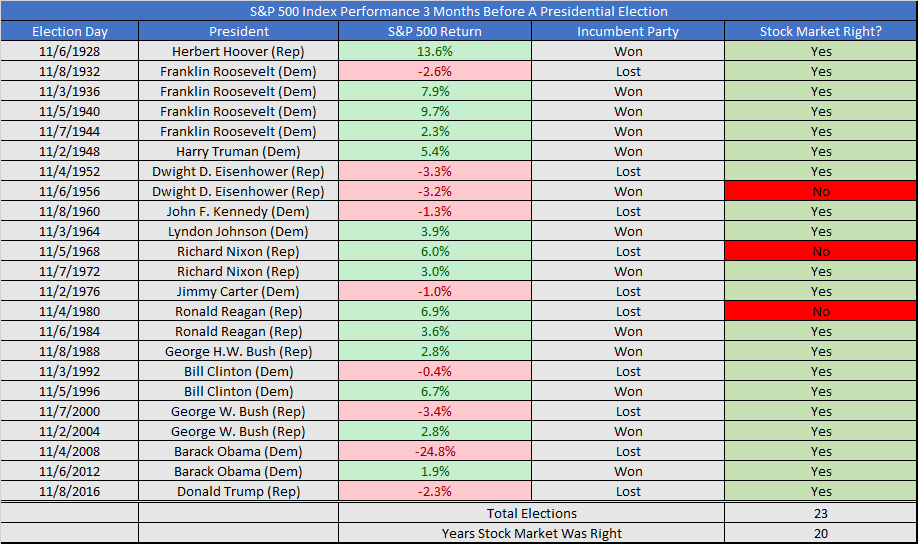Viewport: 918px width, 544px height.
Task: Click the Total Elections label
Action: point(532,513)
